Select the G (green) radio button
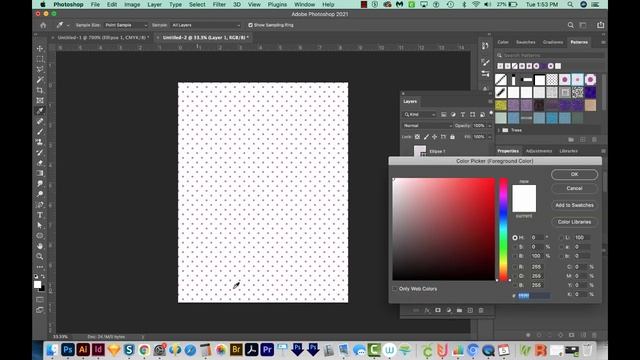 [x=515, y=276]
